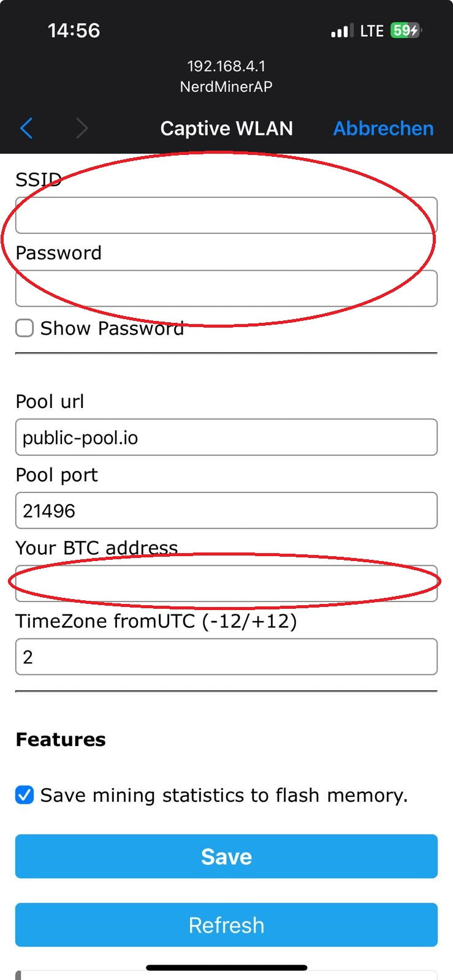The height and width of the screenshot is (980, 453).
Task: Tap the cellular signal bars icon
Action: pos(341,31)
